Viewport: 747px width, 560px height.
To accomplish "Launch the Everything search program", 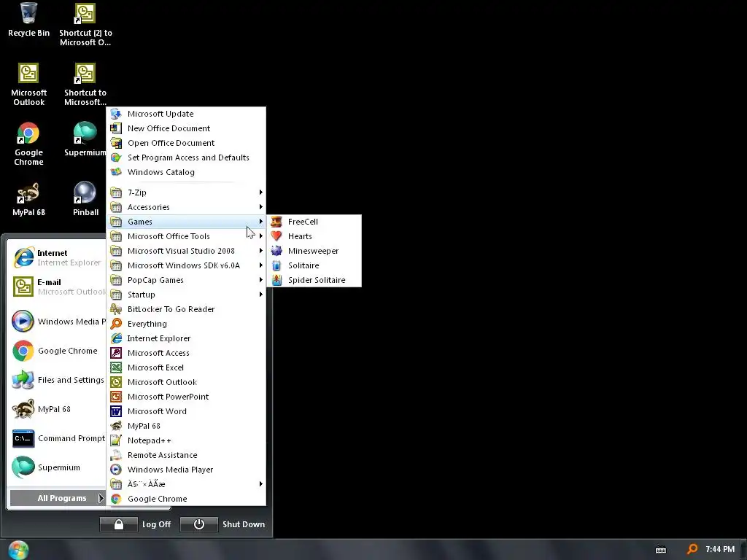I will click(186, 324).
